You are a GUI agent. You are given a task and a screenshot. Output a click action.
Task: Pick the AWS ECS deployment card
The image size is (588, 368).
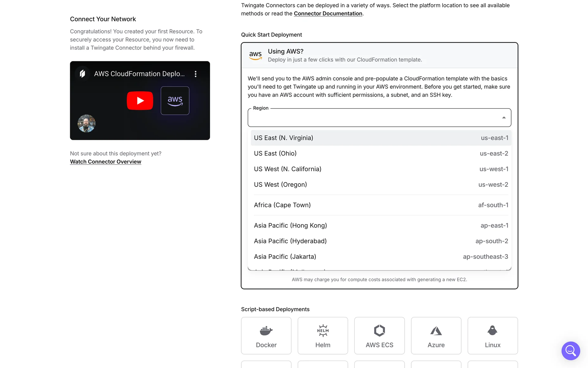(x=379, y=335)
